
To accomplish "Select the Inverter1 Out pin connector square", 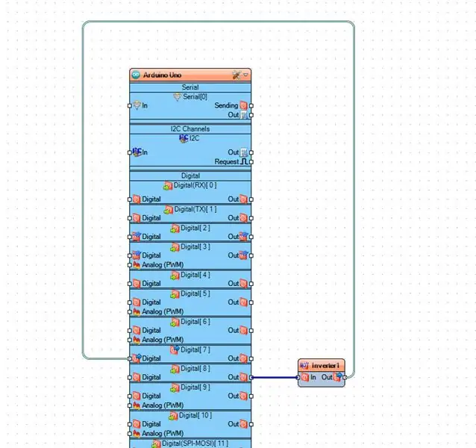I will [345, 378].
